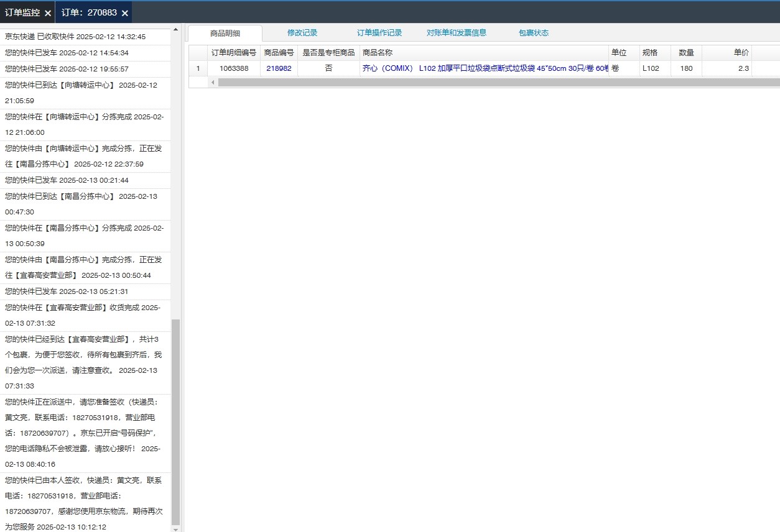Select log entry 您的快件已发车 00:21:44
This screenshot has width=780, height=532.
(x=85, y=180)
